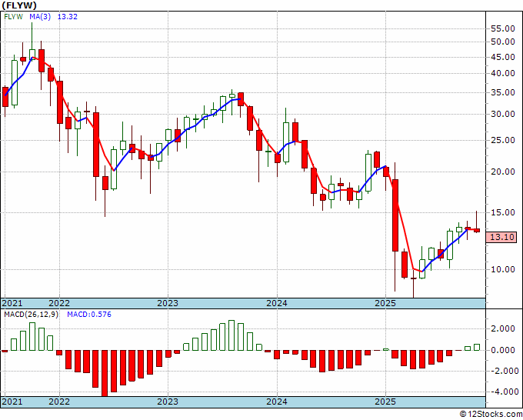Click the MACD:0.576 value label
Screen dimensions: 523x420
(89, 315)
